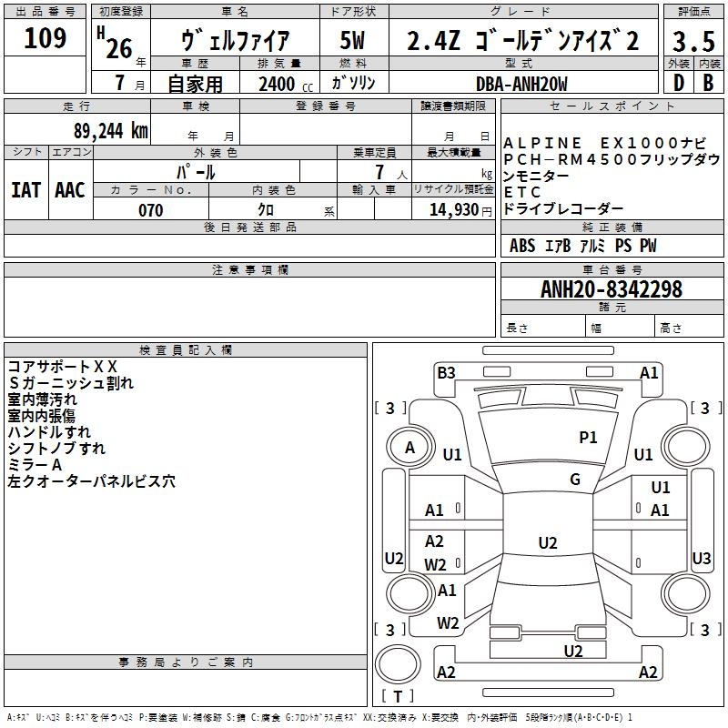Click the 事務局よりご案内 header

(186, 662)
